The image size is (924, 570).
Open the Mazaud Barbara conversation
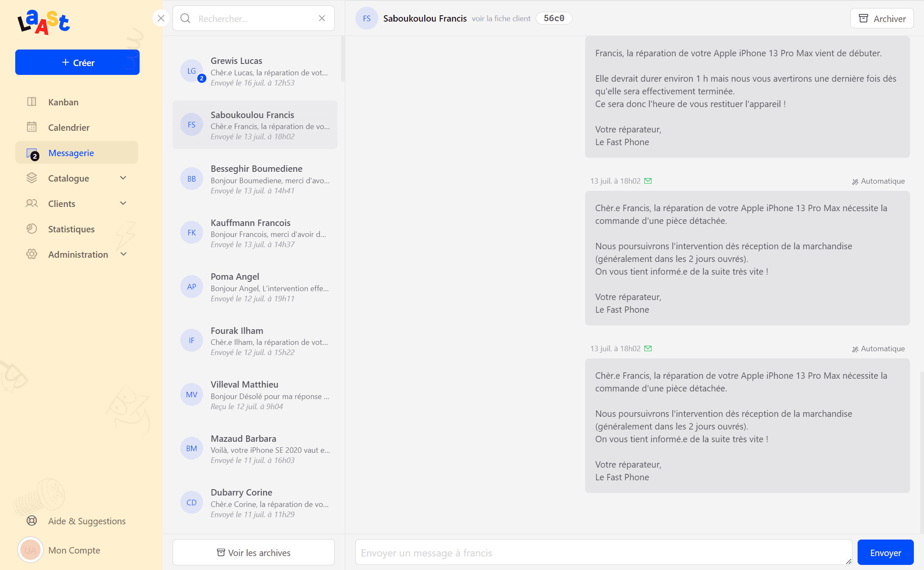click(255, 449)
